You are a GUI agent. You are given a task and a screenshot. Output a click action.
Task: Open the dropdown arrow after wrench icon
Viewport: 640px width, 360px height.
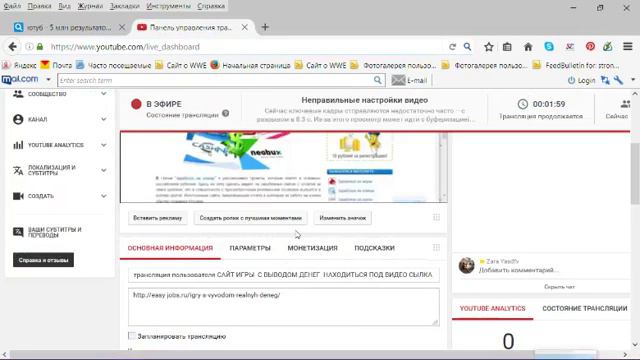(633, 80)
